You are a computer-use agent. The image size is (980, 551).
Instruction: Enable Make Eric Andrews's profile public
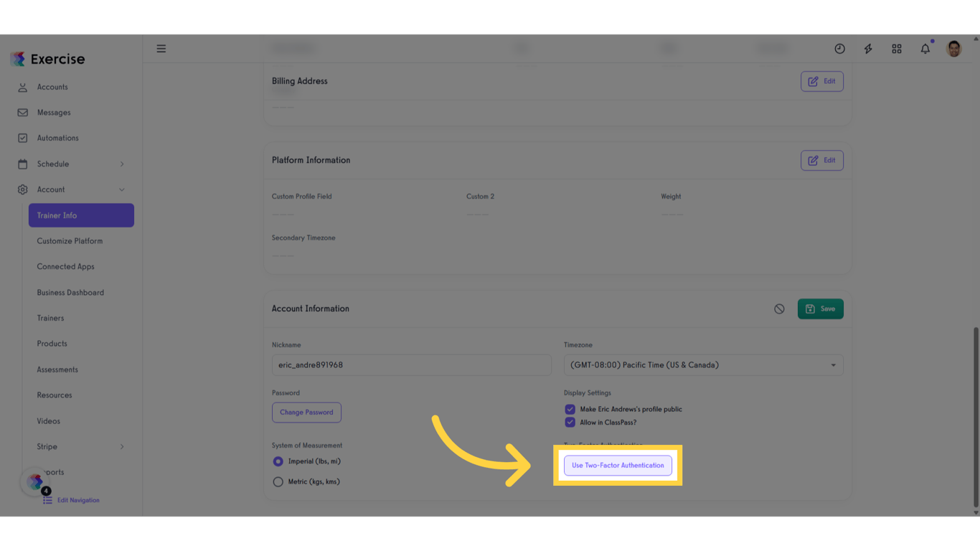point(570,409)
